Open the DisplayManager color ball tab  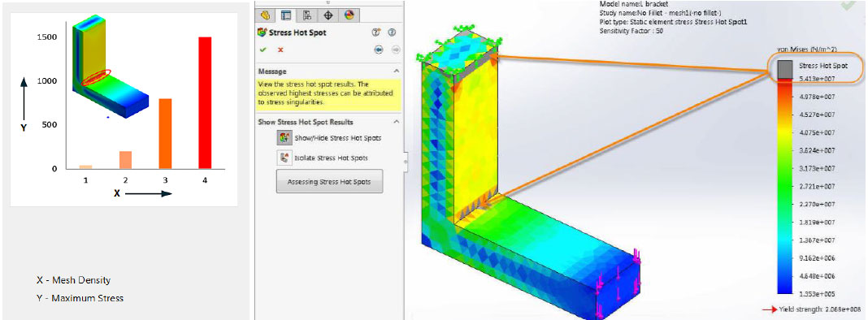[349, 15]
